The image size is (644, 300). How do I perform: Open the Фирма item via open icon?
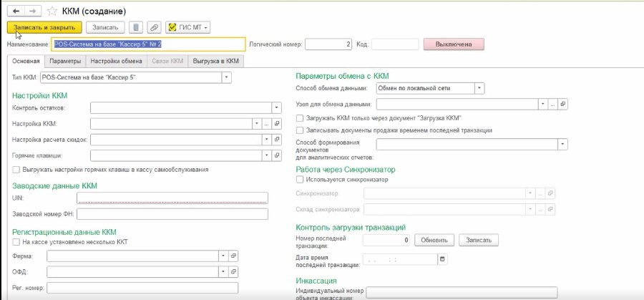(233, 256)
